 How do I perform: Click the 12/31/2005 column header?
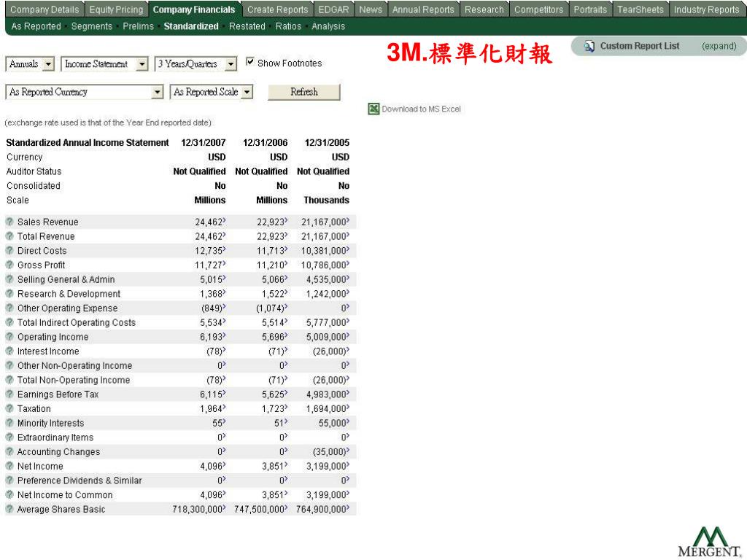[x=328, y=142]
